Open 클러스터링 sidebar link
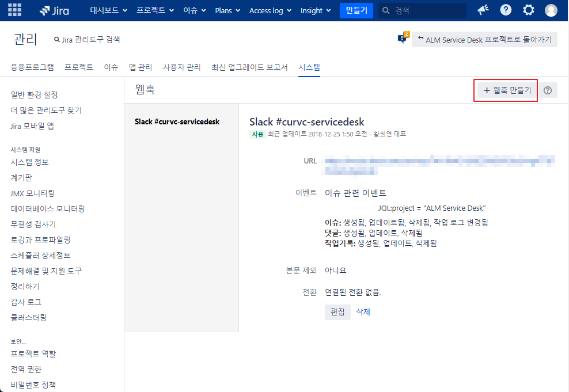Screen dimensions: 569x392 tap(29, 317)
